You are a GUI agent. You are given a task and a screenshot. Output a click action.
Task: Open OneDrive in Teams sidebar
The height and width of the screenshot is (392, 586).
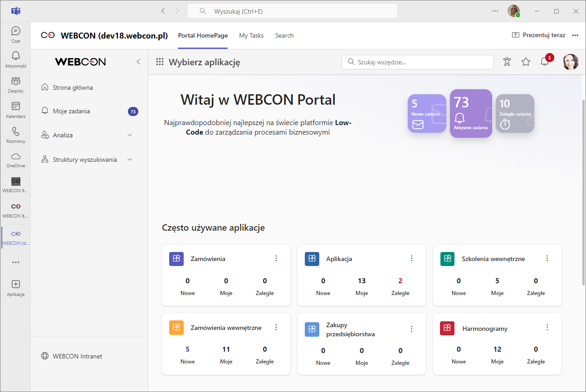pyautogui.click(x=15, y=160)
